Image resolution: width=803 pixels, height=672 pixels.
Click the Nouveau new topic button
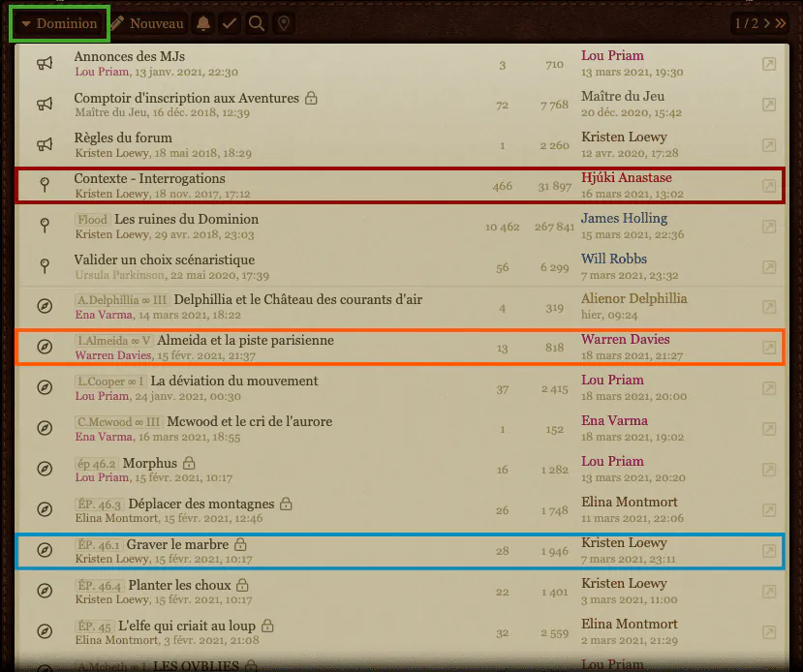147,23
